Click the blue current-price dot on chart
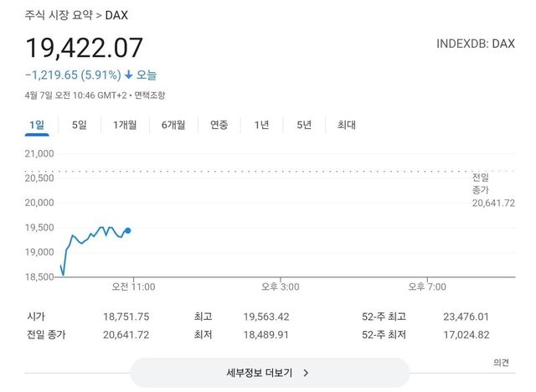Screen dimensions: 536x392 click(127, 230)
